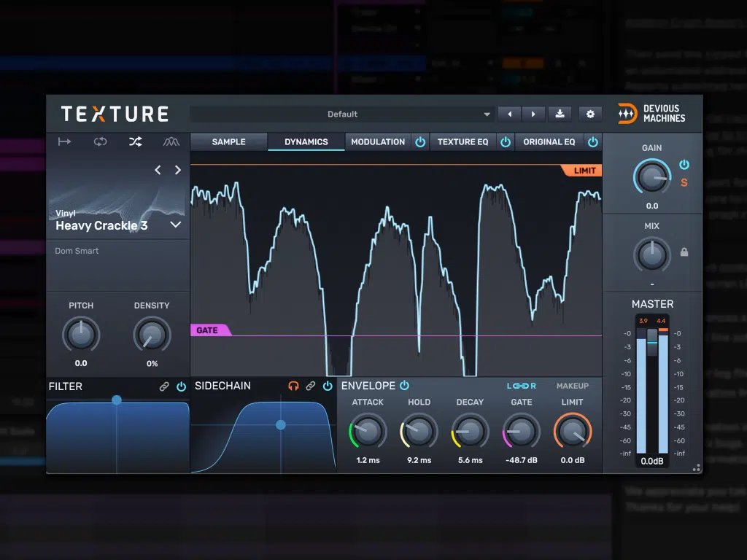Image resolution: width=747 pixels, height=560 pixels.
Task: Click the Sidechain headphones listen icon
Action: tap(293, 386)
